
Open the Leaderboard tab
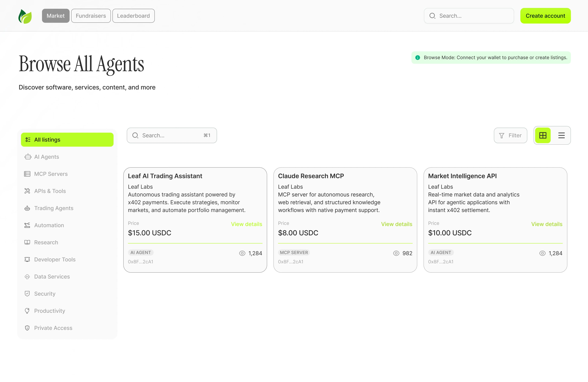133,16
